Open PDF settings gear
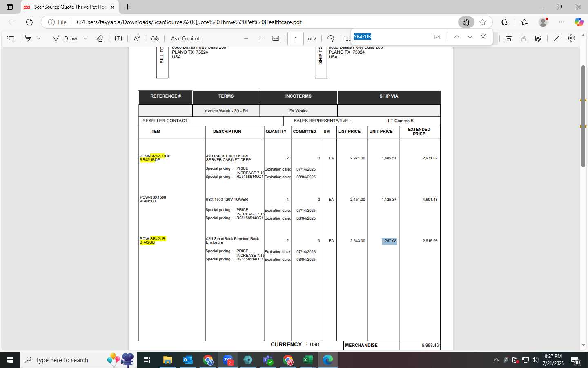The image size is (588, 368). click(x=571, y=38)
